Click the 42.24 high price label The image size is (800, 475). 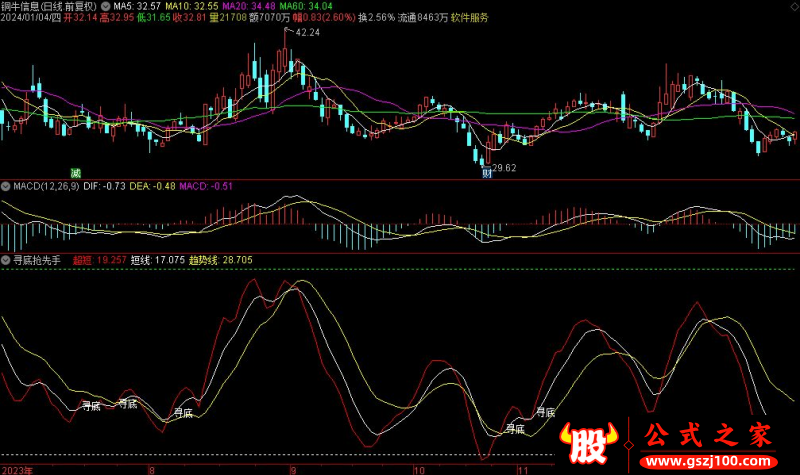tap(308, 32)
